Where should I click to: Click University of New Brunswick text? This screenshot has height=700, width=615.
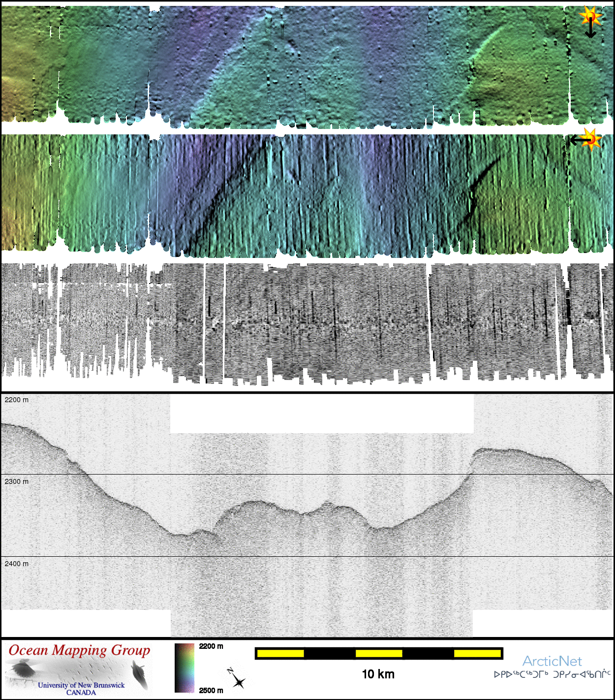(x=81, y=685)
